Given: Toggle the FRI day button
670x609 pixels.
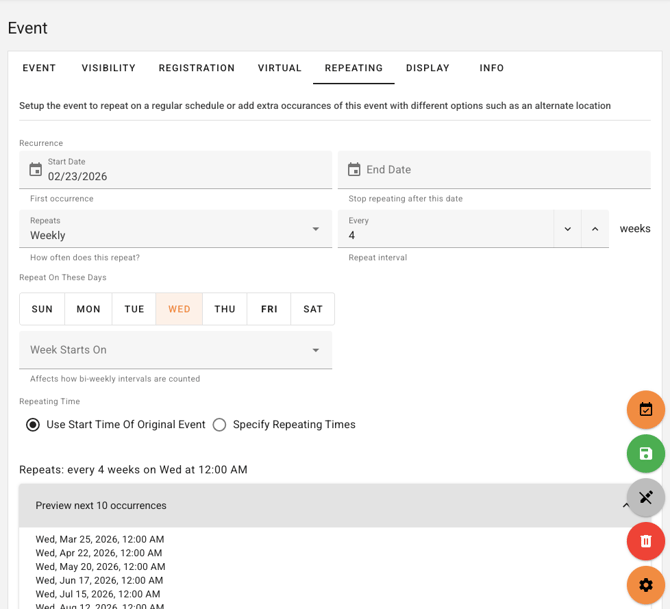Looking at the screenshot, I should point(269,309).
